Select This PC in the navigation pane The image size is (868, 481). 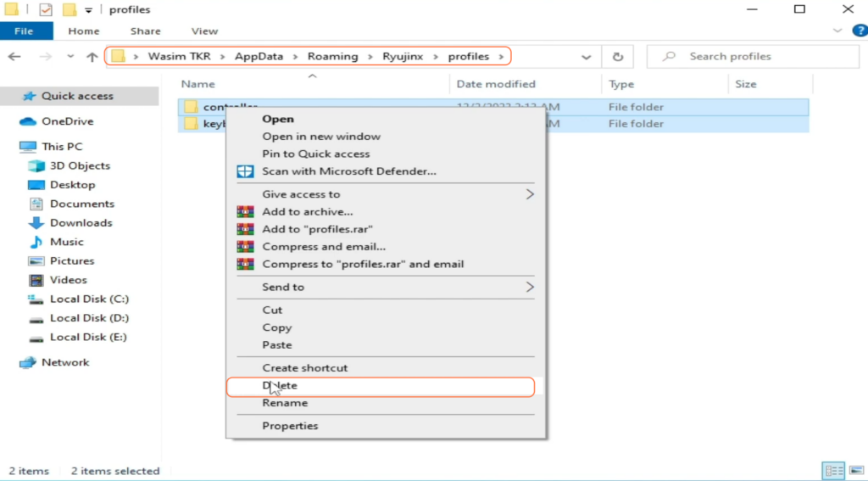tap(61, 147)
